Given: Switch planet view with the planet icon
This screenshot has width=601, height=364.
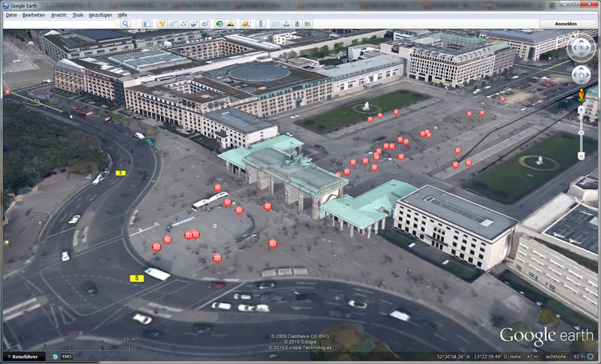Looking at the screenshot, I should click(x=246, y=24).
